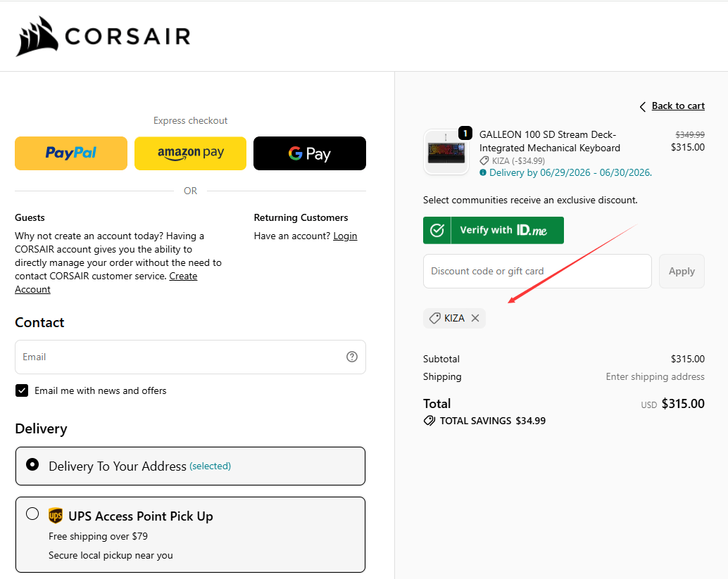This screenshot has height=579, width=728.
Task: Click the email help question mark icon
Action: click(352, 356)
